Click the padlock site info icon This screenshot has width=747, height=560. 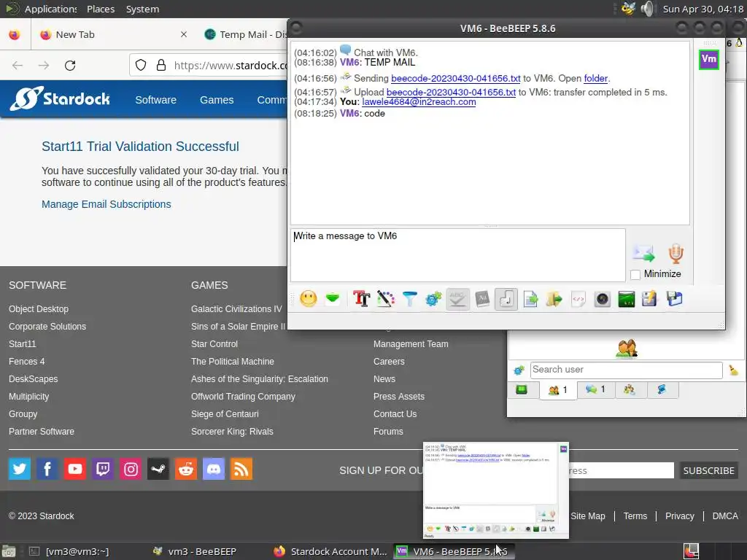[161, 65]
